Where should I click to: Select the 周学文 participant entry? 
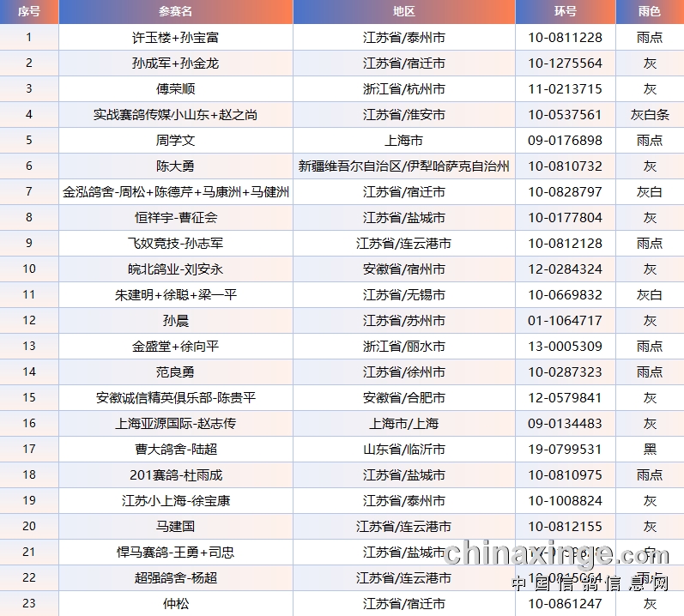point(176,141)
